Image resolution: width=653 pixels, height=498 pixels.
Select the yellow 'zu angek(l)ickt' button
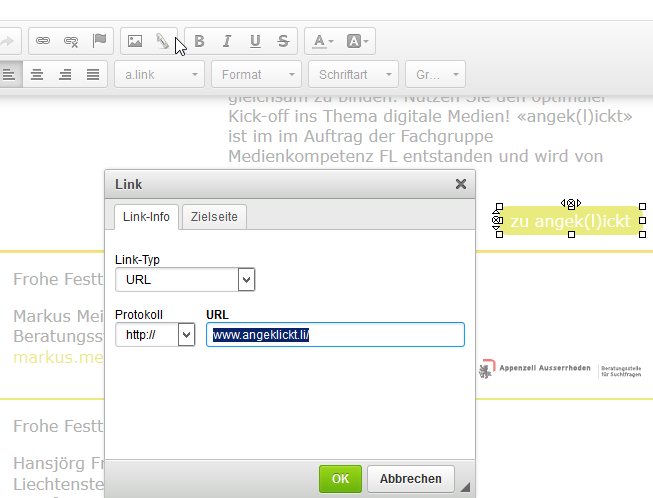coord(571,221)
